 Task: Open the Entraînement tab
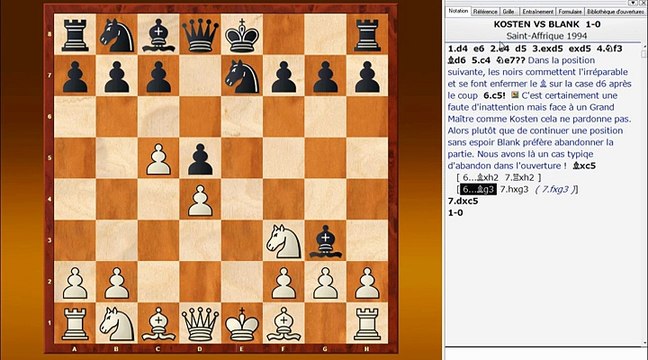537,12
